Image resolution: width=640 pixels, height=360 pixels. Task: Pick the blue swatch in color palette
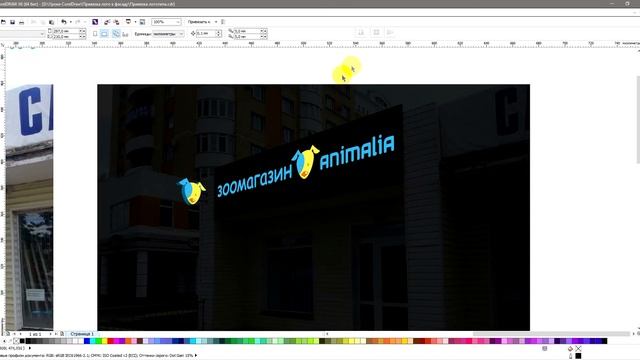(87, 341)
